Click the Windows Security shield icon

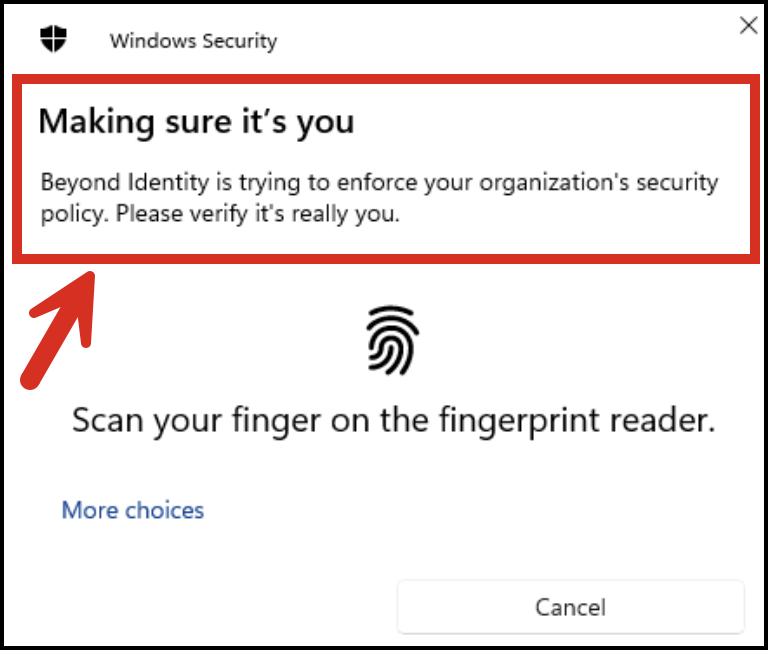53,39
